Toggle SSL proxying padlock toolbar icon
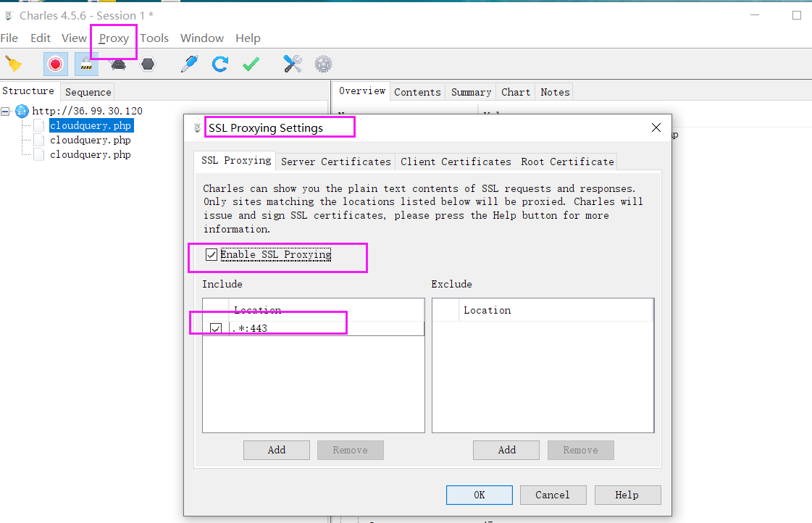 point(86,64)
